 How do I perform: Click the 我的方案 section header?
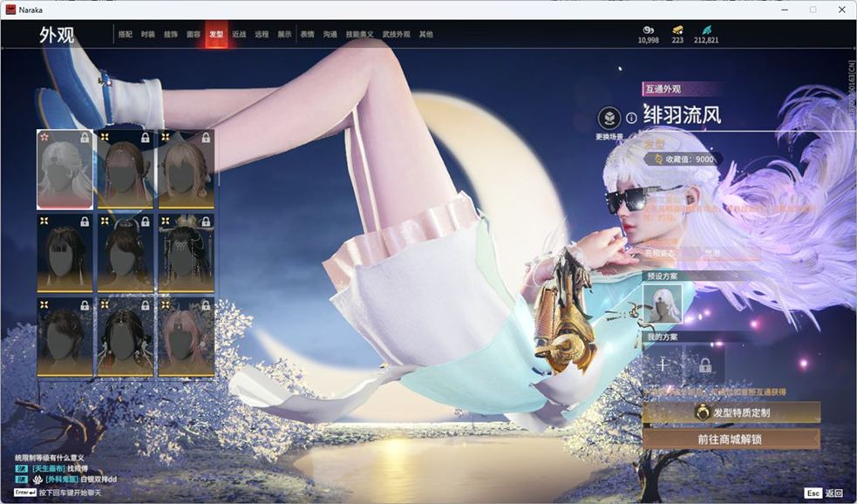663,337
